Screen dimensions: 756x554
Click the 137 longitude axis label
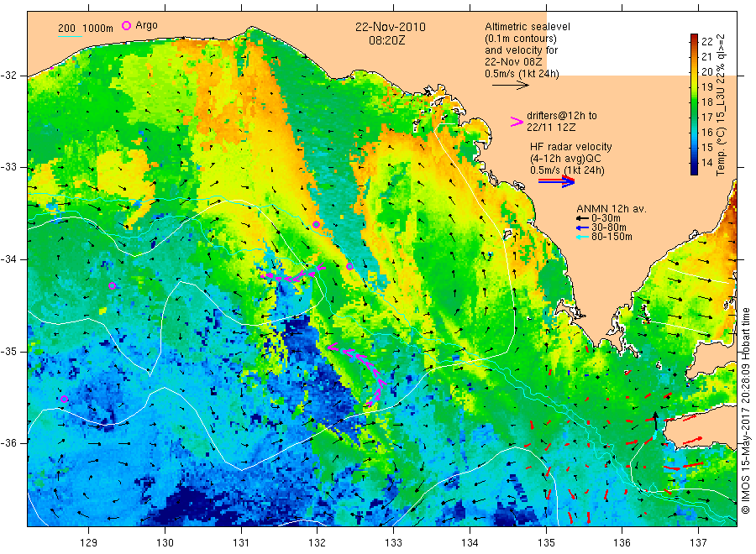tap(698, 543)
